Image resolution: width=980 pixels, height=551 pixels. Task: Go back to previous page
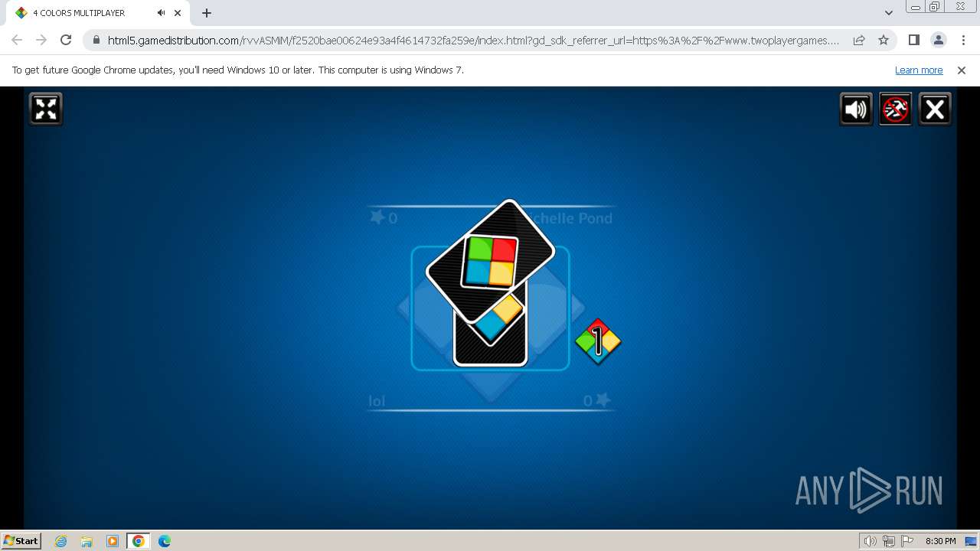point(17,40)
